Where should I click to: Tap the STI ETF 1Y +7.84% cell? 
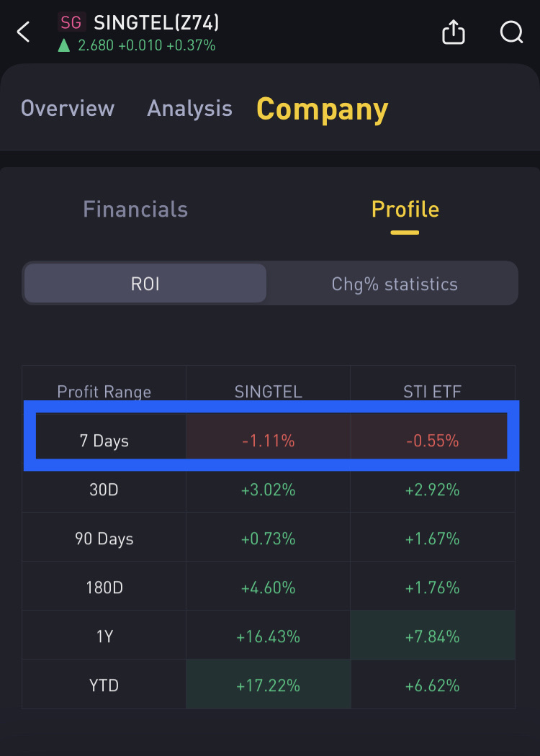click(432, 636)
